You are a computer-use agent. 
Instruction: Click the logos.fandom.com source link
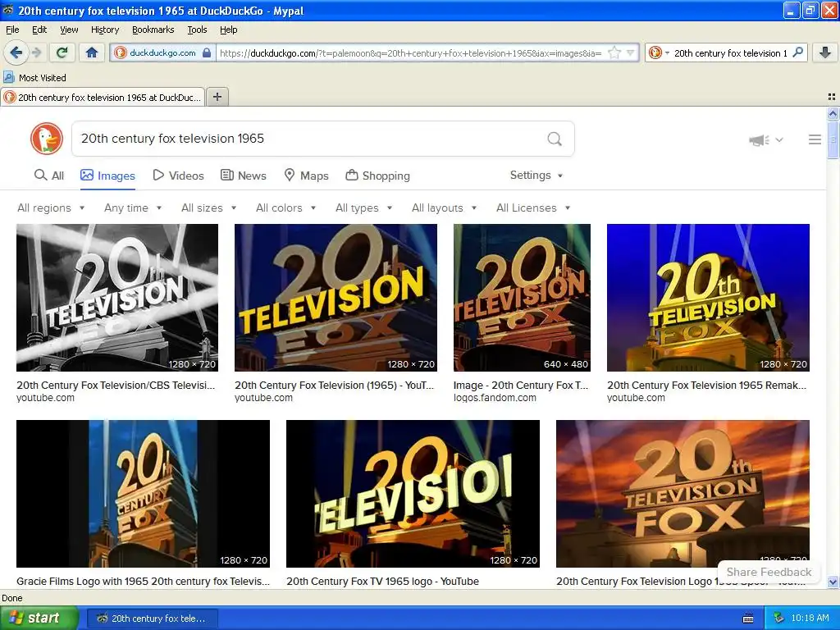click(495, 398)
